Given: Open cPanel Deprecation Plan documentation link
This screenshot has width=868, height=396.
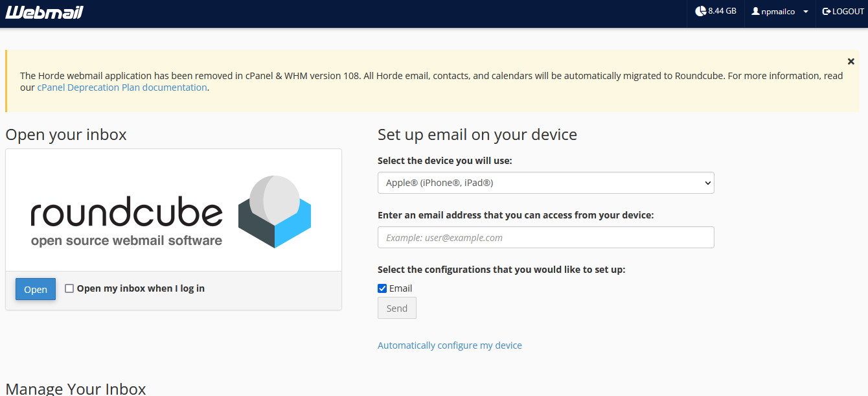Looking at the screenshot, I should click(x=122, y=87).
